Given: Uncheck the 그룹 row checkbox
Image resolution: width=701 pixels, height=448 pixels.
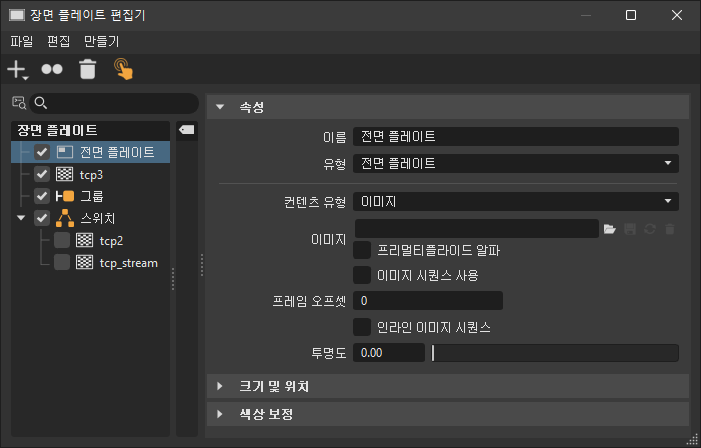Looking at the screenshot, I should pos(42,196).
